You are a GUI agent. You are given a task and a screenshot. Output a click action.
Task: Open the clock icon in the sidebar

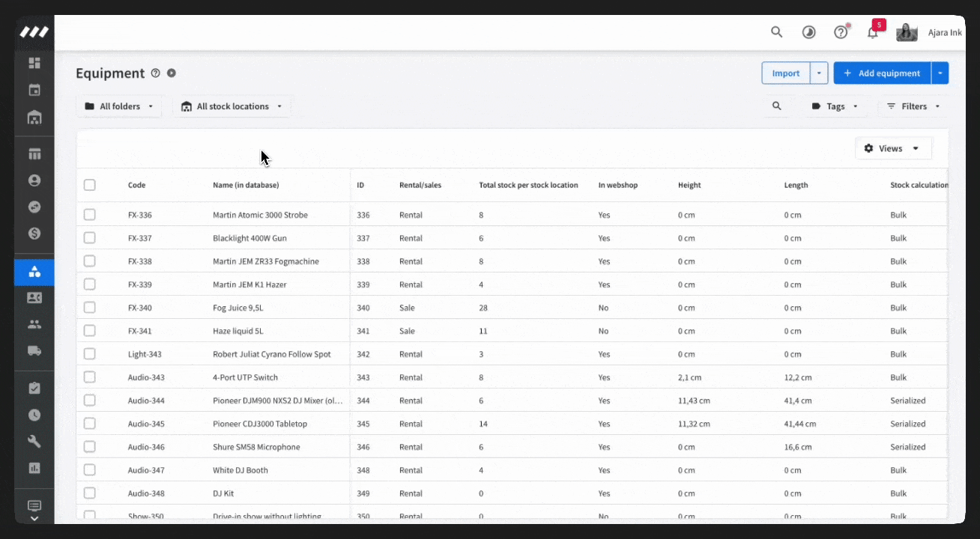click(34, 415)
